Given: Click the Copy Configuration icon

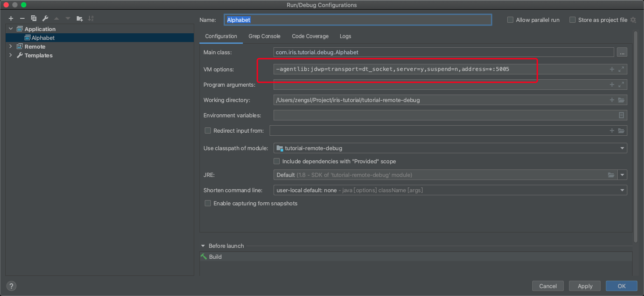Looking at the screenshot, I should [x=34, y=18].
